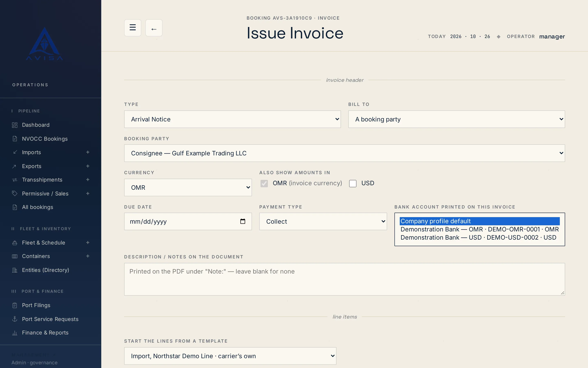
Task: Open the Type dropdown showing Arrival Notice
Action: tap(232, 119)
